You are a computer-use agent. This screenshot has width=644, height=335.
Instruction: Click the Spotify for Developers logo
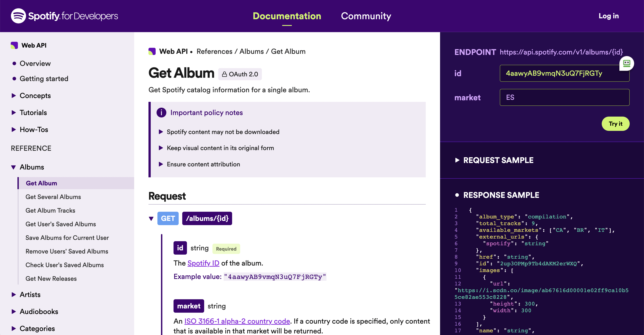(x=64, y=16)
